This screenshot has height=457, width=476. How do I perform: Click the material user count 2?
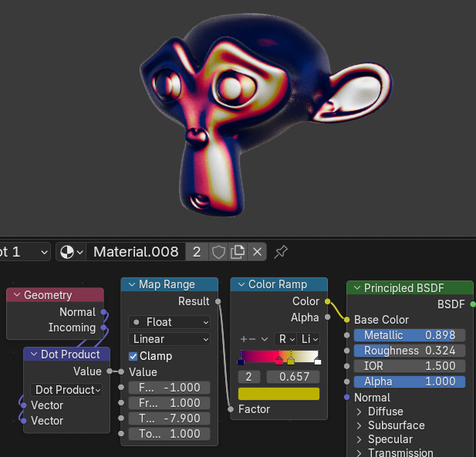pyautogui.click(x=197, y=252)
